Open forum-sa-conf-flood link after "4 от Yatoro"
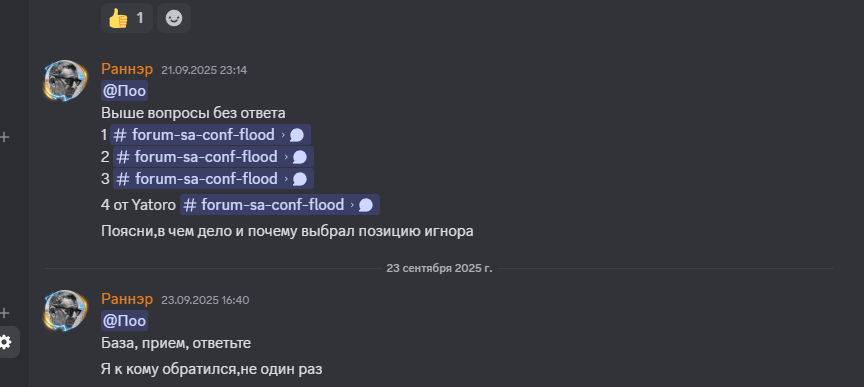The width and height of the screenshot is (864, 387). (x=280, y=205)
